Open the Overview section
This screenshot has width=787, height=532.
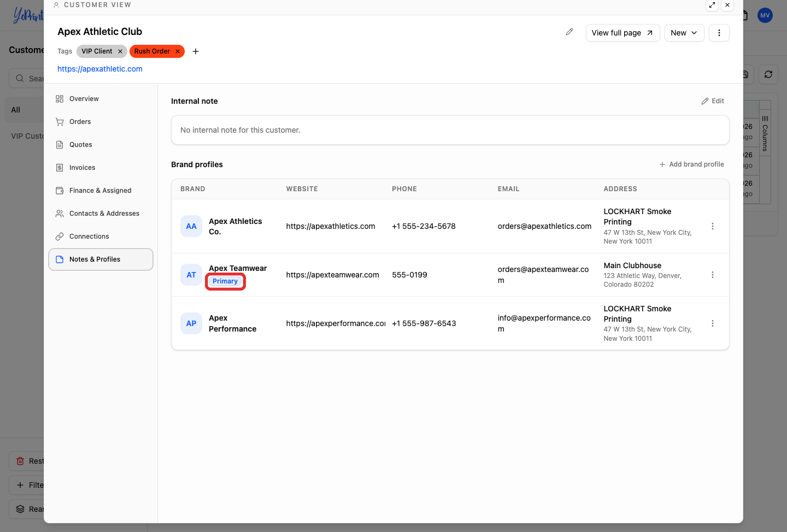[101, 99]
